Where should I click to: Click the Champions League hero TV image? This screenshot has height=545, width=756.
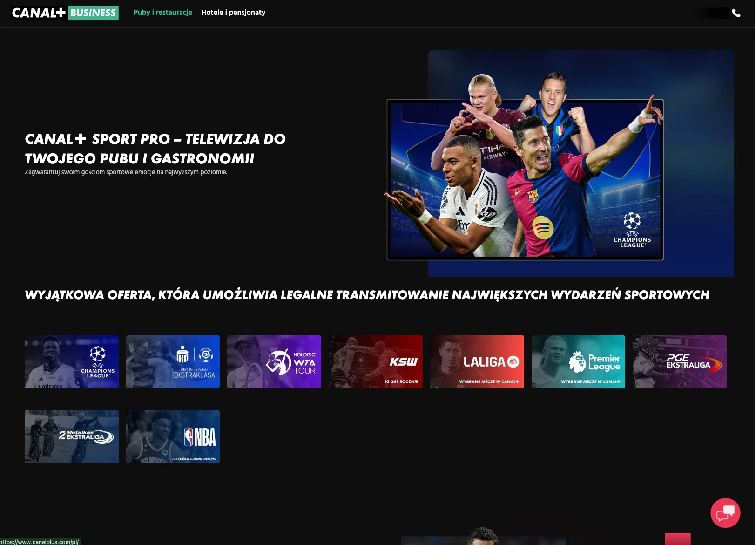click(525, 179)
